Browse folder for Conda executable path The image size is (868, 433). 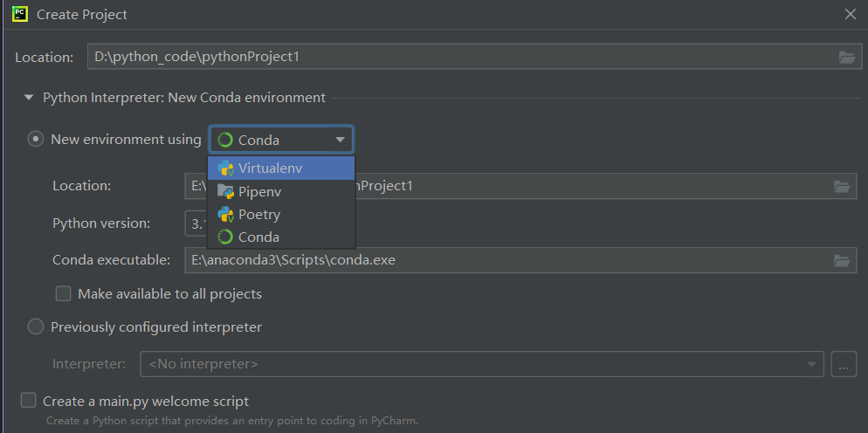coord(841,260)
